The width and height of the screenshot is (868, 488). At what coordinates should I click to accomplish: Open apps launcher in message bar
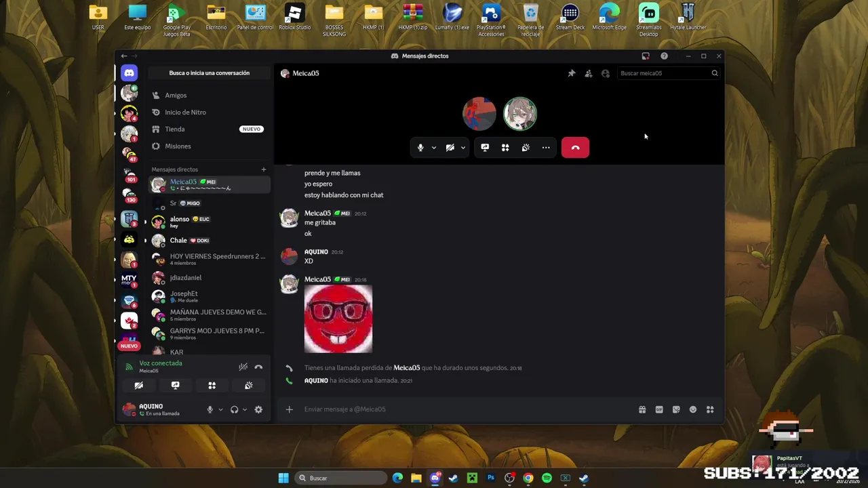(x=710, y=409)
